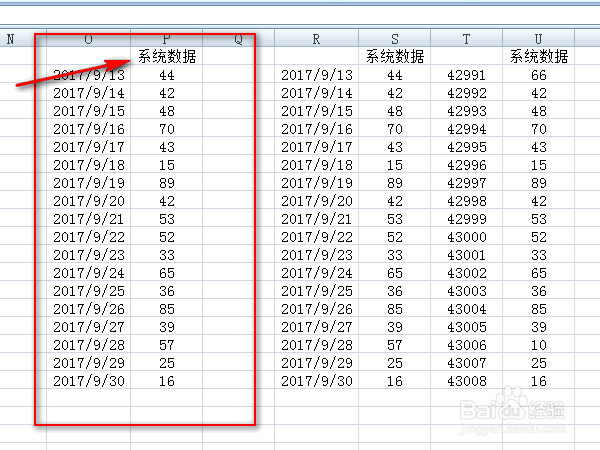The image size is (600, 450).
Task: Select cell 43001 in column T
Action: pyautogui.click(x=466, y=255)
